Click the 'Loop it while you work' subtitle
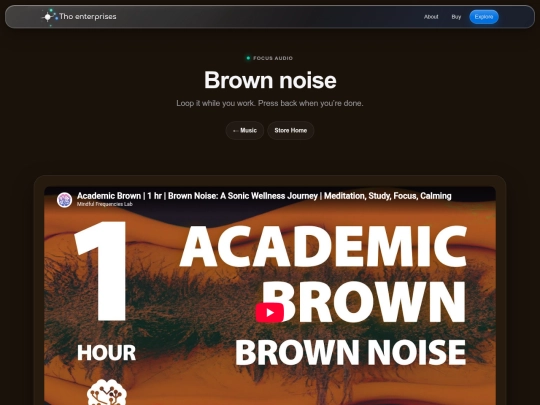 (270, 103)
